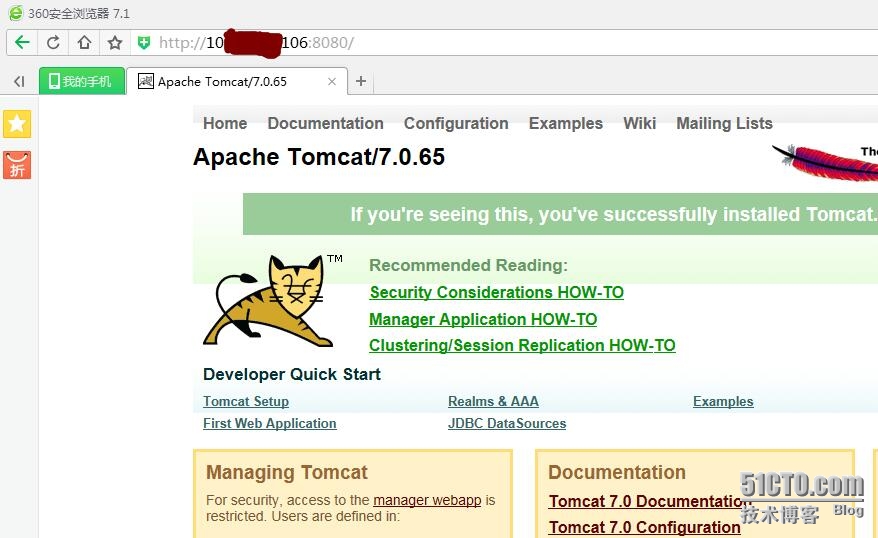The image size is (878, 538).
Task: Select the Apache Tomcat/7.0.65 tab
Action: (237, 82)
